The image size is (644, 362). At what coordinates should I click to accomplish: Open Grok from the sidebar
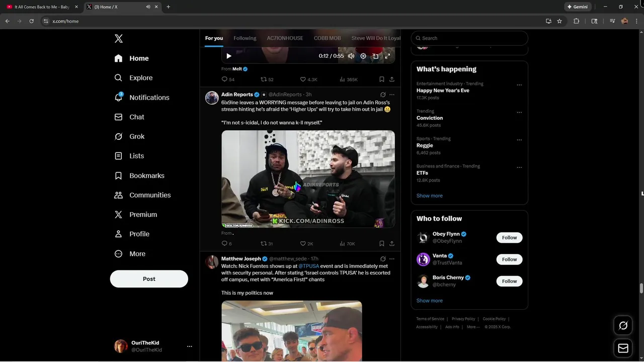(129, 136)
